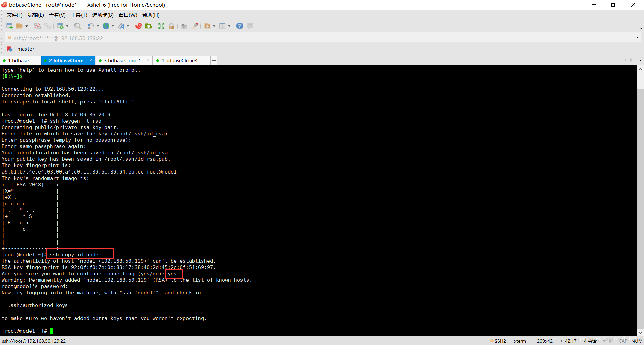Viewport: 644px width, 345px height.
Task: Add a new tab with plus button
Action: pyautogui.click(x=214, y=60)
